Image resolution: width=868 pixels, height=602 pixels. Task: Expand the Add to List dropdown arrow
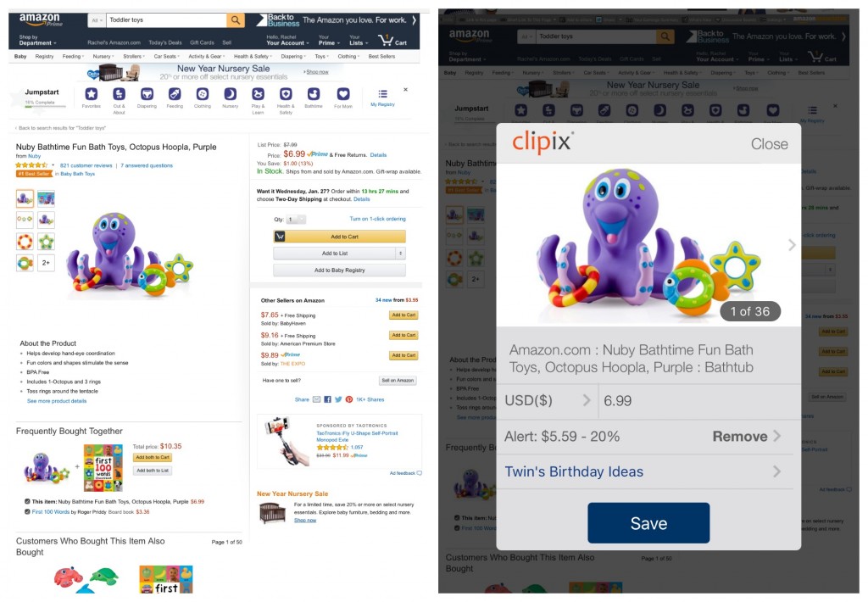tap(400, 254)
